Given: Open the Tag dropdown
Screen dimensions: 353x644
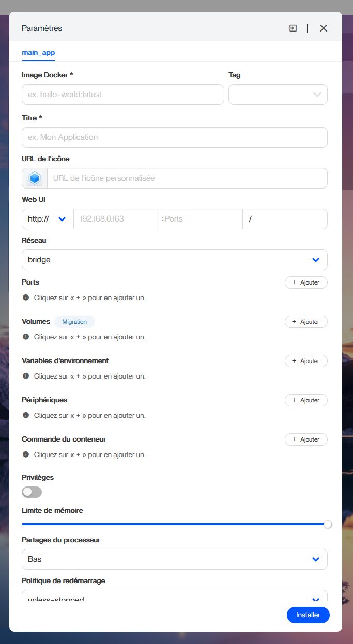Looking at the screenshot, I should pos(278,95).
